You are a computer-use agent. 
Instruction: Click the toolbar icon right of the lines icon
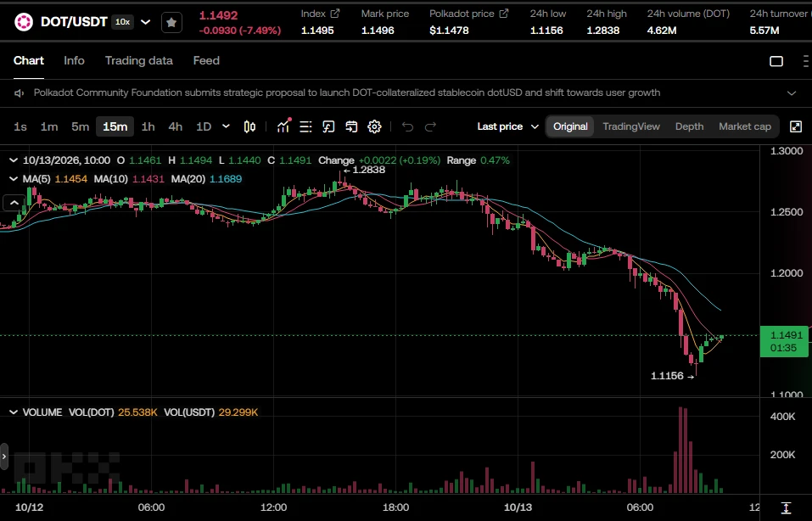point(328,126)
